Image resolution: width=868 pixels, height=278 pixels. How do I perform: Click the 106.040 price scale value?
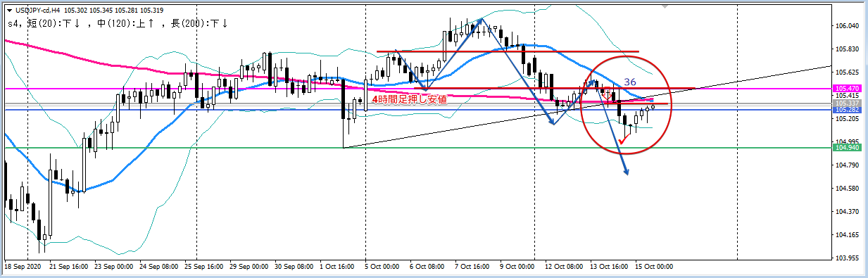tap(847, 26)
